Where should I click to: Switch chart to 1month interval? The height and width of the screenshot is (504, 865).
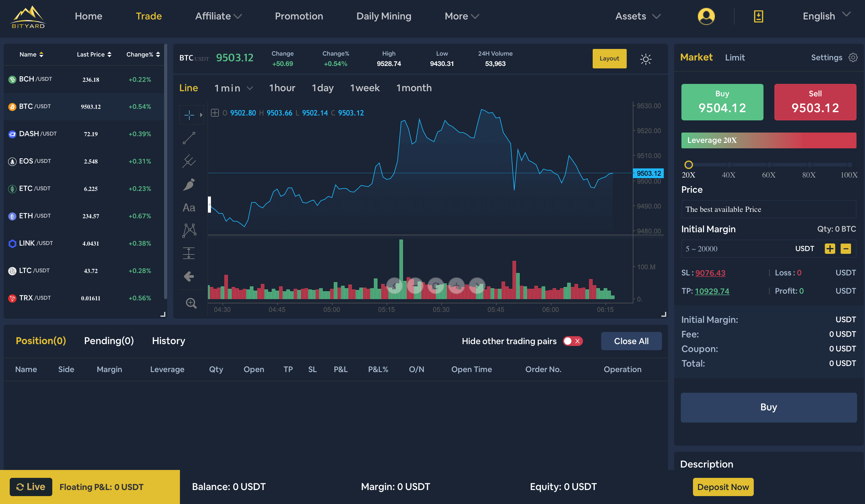tap(414, 88)
